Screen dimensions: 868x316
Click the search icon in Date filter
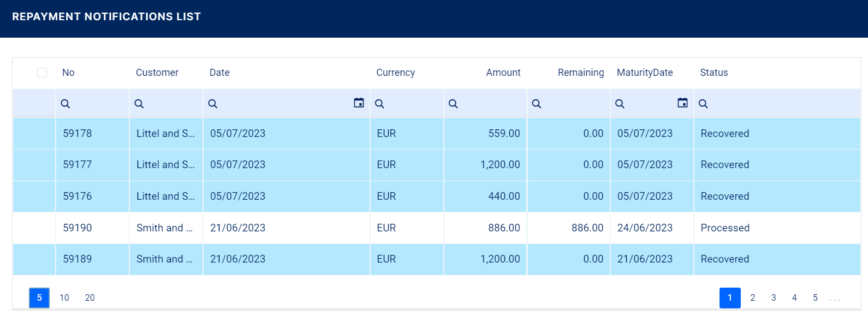[x=213, y=104]
